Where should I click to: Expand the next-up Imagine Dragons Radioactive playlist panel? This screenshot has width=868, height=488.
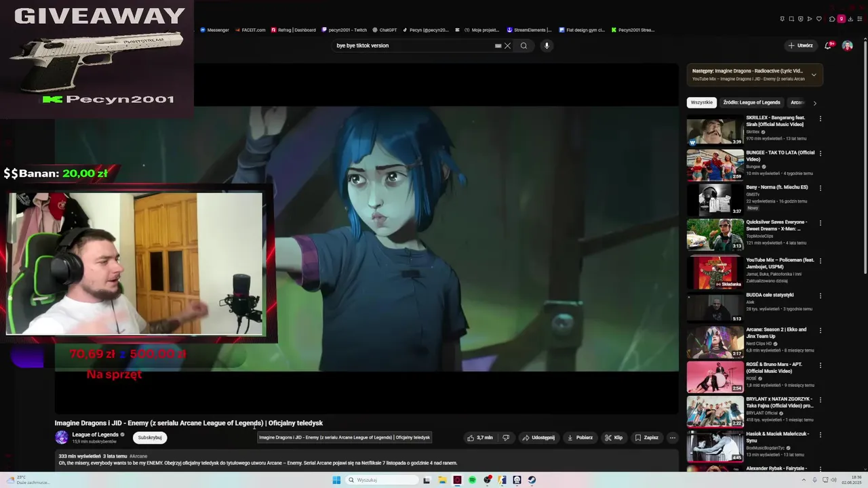point(814,75)
